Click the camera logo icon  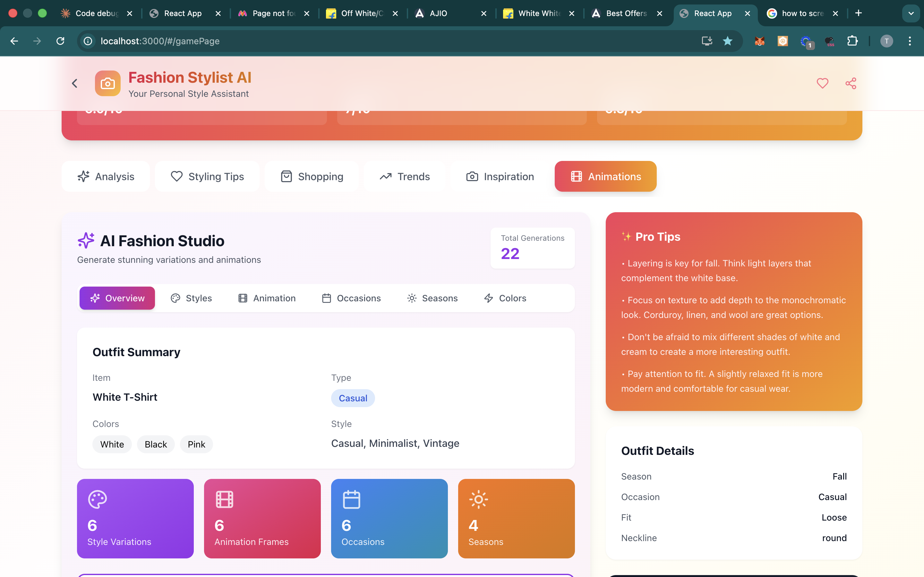108,83
